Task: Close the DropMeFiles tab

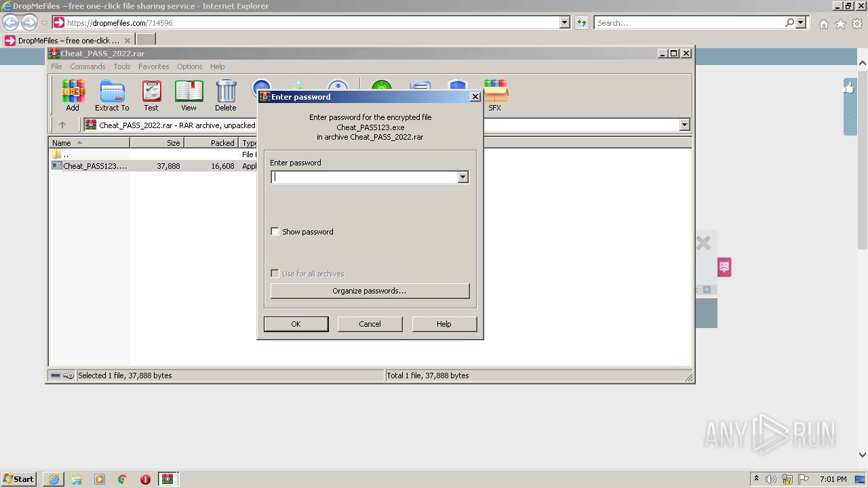Action: (x=127, y=41)
